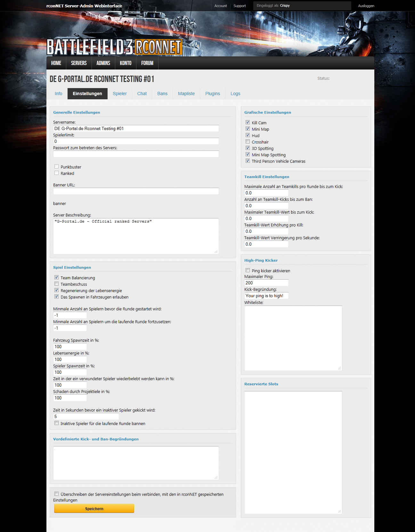Open SERVERS in main navigation

[x=79, y=63]
